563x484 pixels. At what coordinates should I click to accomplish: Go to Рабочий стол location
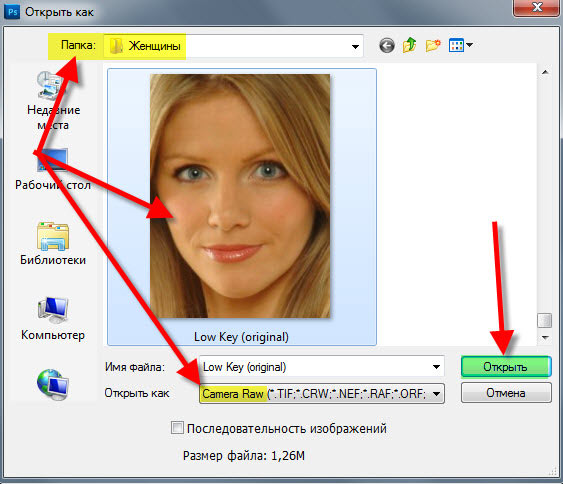coord(53,169)
